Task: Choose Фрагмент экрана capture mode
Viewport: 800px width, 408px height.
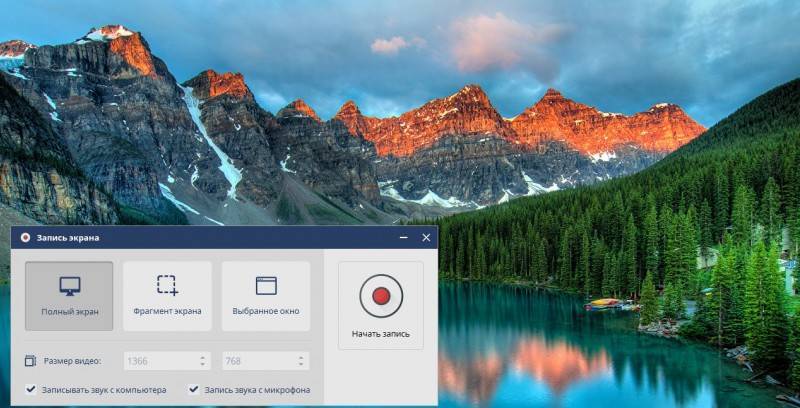Action: click(167, 296)
